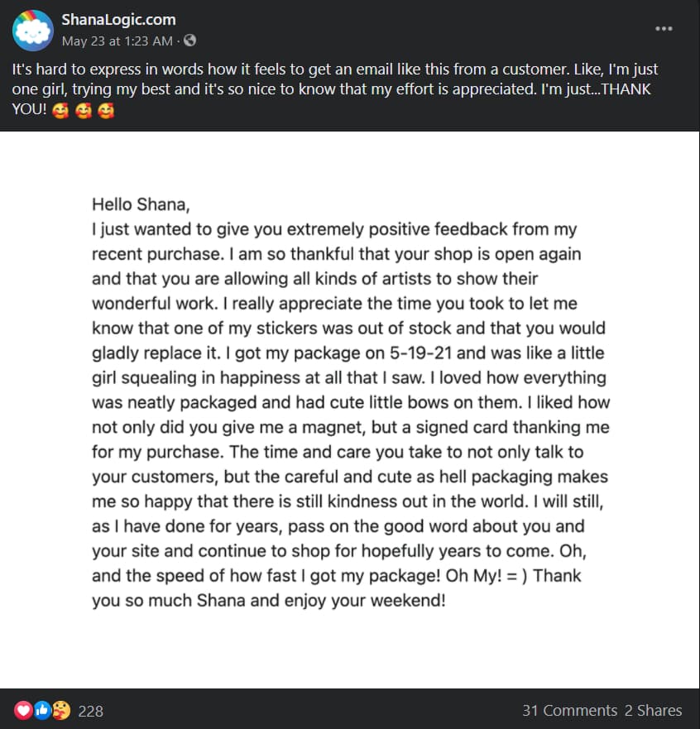Screen dimensions: 700x729
Task: Click the first smiling hearts emoji
Action: point(60,111)
